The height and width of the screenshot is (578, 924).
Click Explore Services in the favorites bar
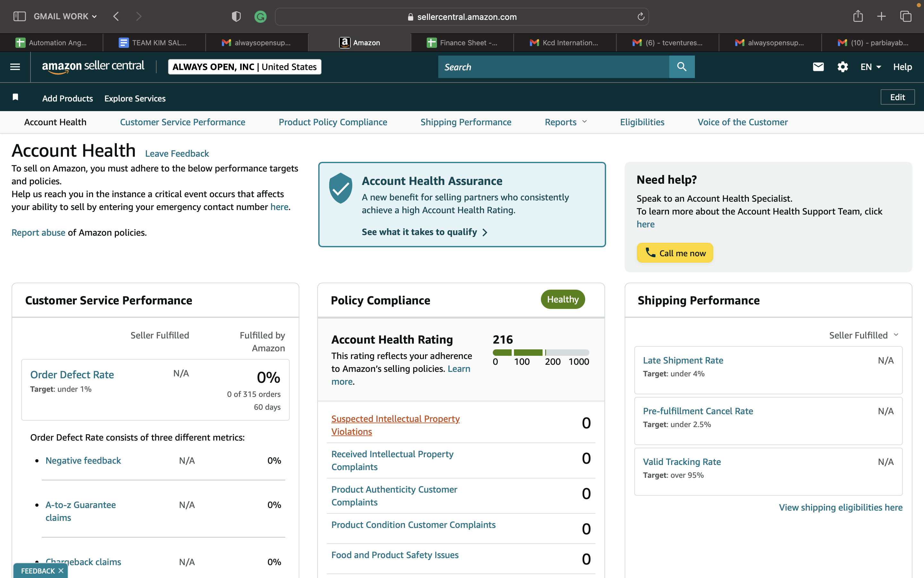(135, 98)
